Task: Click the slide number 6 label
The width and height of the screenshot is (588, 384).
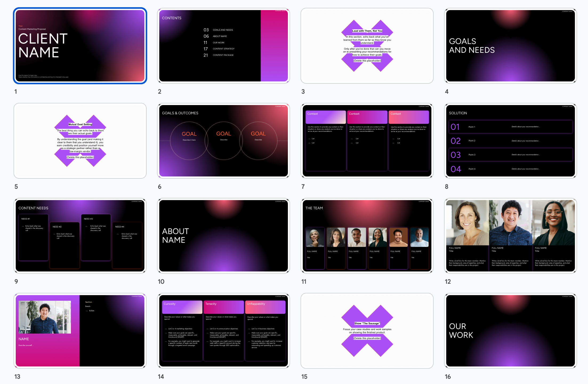Action: click(160, 187)
